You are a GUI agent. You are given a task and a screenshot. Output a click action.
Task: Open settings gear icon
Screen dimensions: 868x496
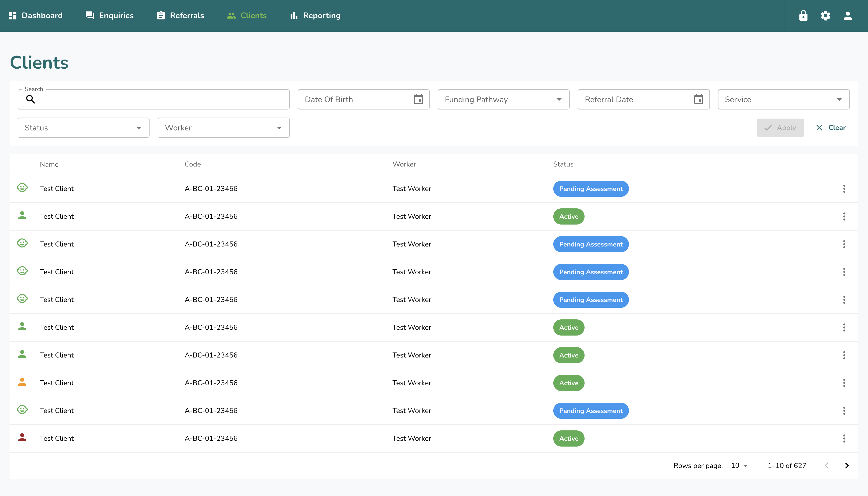(825, 16)
